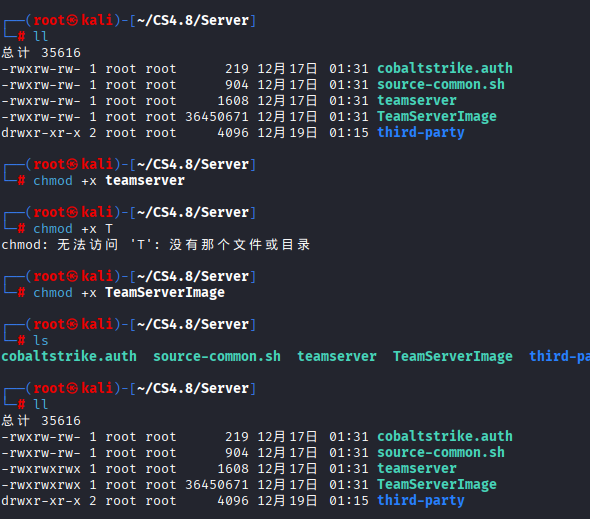
Task: Click the first 'll' command at top
Action: (x=41, y=37)
